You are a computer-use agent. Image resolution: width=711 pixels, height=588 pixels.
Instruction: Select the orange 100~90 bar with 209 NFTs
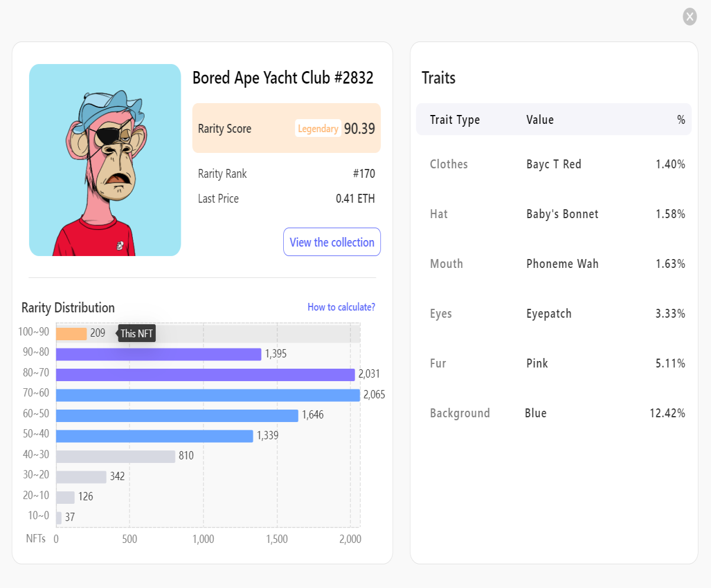72,334
